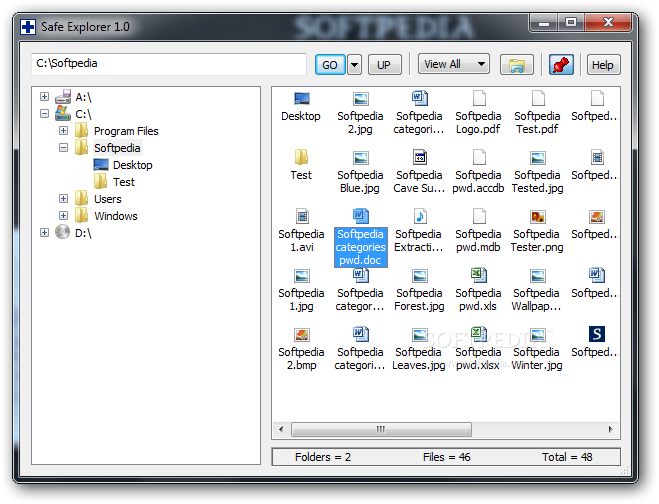The height and width of the screenshot is (504, 659).
Task: Click the left scrollbar arrow
Action: [281, 430]
